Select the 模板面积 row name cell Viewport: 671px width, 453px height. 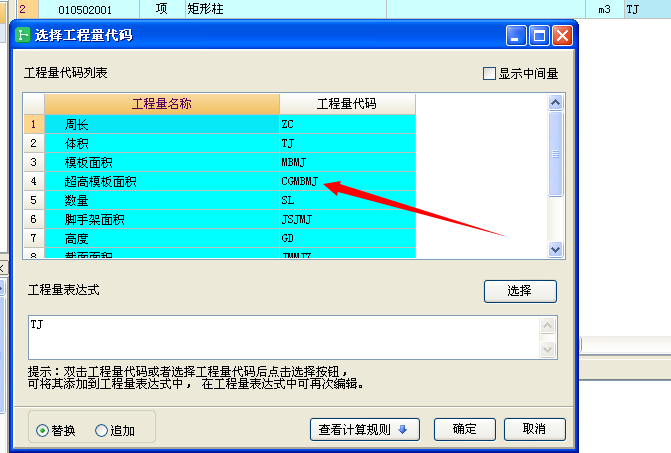pos(162,162)
